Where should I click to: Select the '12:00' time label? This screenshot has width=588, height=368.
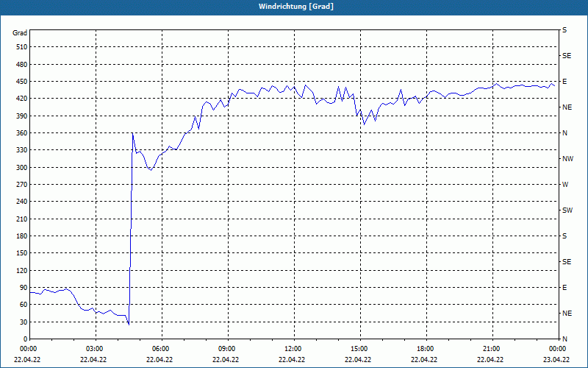pos(293,349)
